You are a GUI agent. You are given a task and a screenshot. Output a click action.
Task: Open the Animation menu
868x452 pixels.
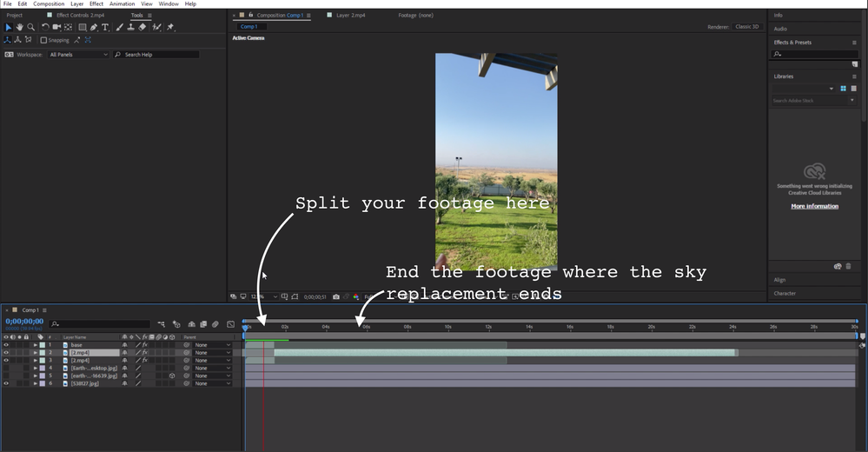pyautogui.click(x=122, y=3)
